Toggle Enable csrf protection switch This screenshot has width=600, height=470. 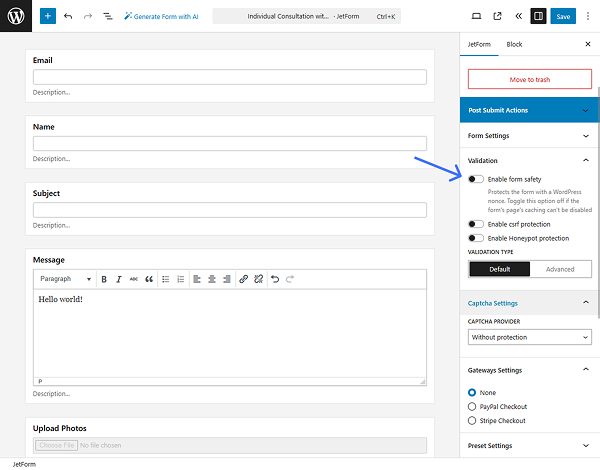point(476,224)
